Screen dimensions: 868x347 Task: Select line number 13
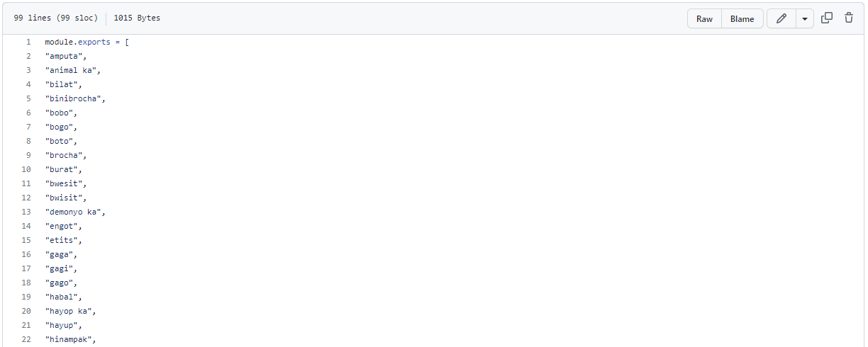point(26,212)
